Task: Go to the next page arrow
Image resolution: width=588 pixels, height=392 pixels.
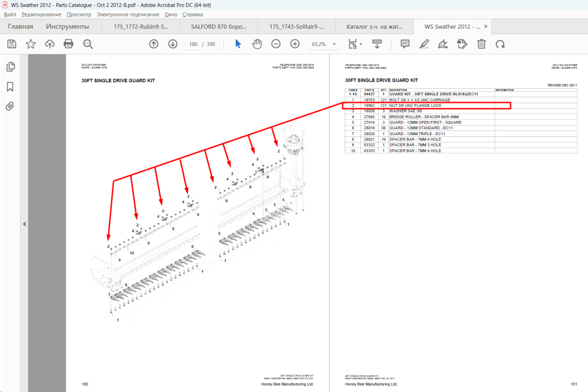Action: tap(173, 44)
